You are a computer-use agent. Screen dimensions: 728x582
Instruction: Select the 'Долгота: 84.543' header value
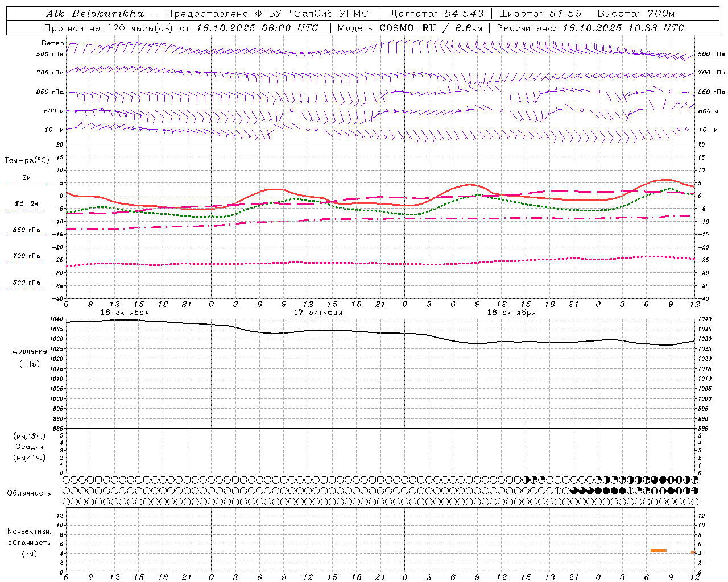(437, 14)
